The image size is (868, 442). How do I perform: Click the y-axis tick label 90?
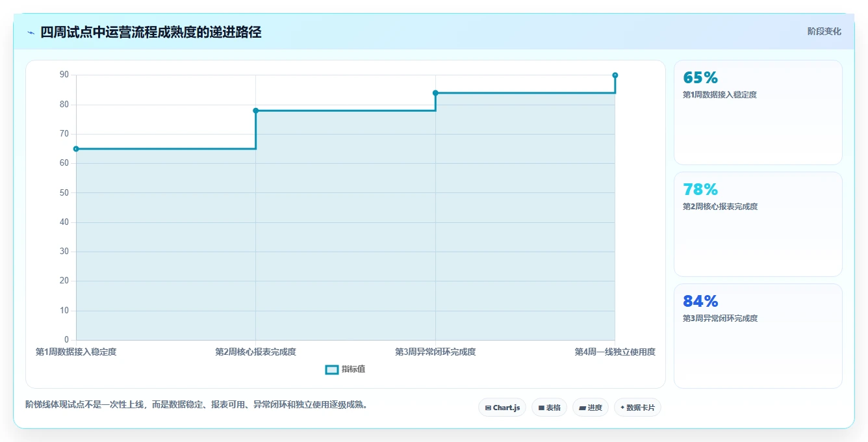[x=64, y=75]
